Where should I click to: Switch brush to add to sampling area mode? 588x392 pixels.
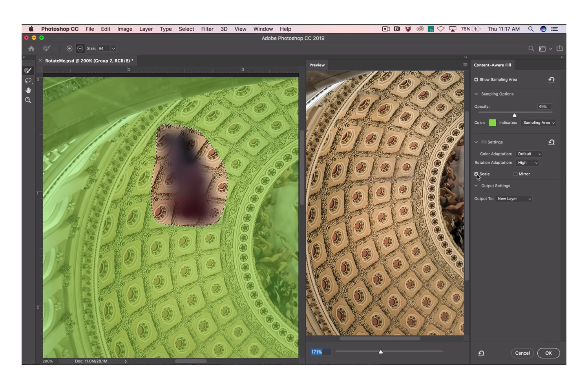pyautogui.click(x=70, y=48)
